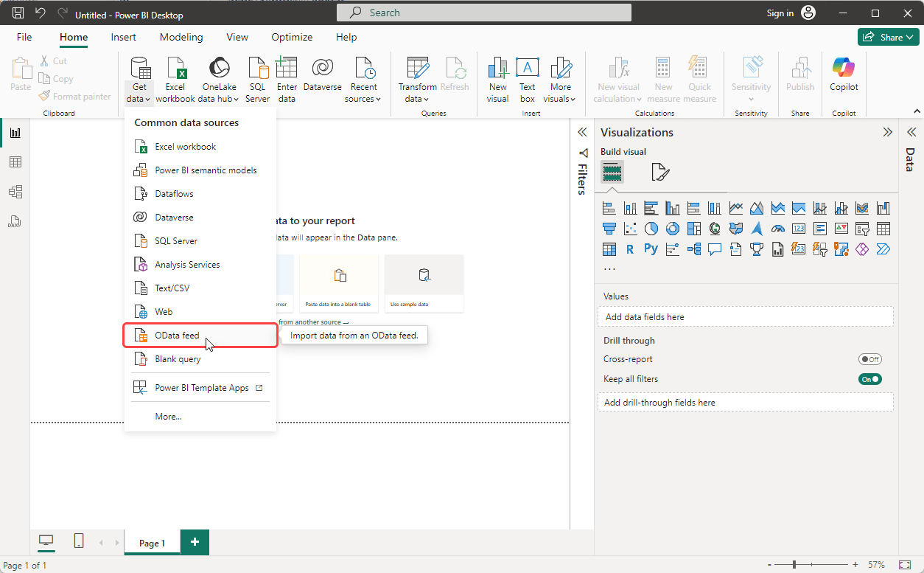Click the fit to page icon
Viewport: 924px width, 573px height.
[906, 565]
